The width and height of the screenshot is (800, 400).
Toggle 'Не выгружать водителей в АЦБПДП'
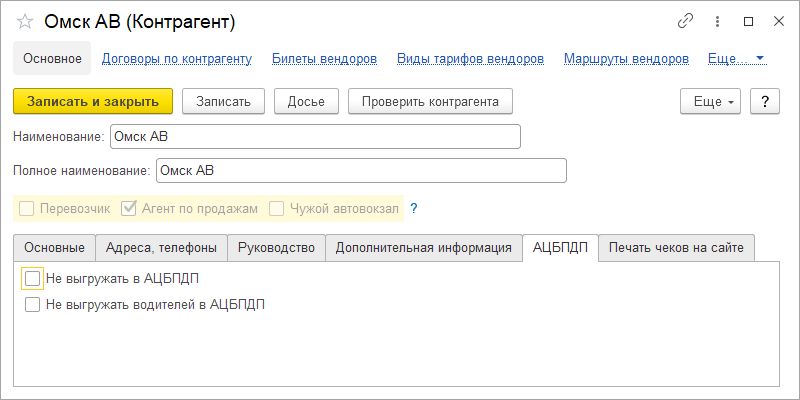(33, 305)
